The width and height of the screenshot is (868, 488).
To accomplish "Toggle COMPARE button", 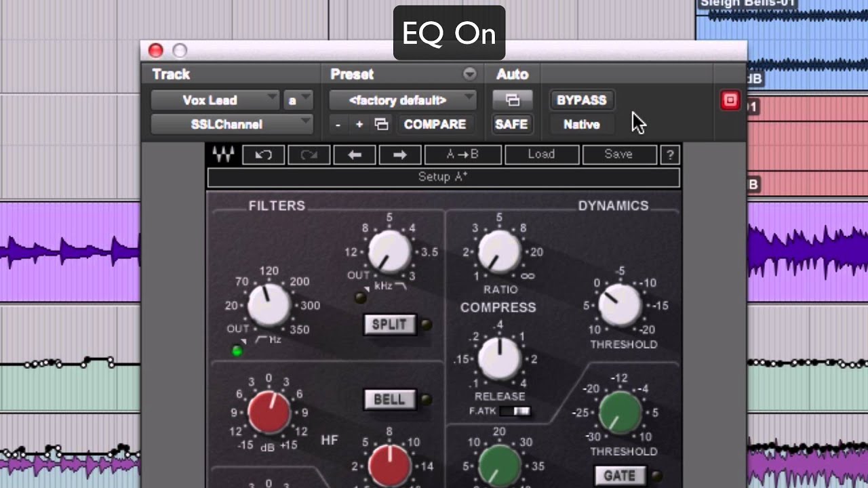I will [435, 125].
